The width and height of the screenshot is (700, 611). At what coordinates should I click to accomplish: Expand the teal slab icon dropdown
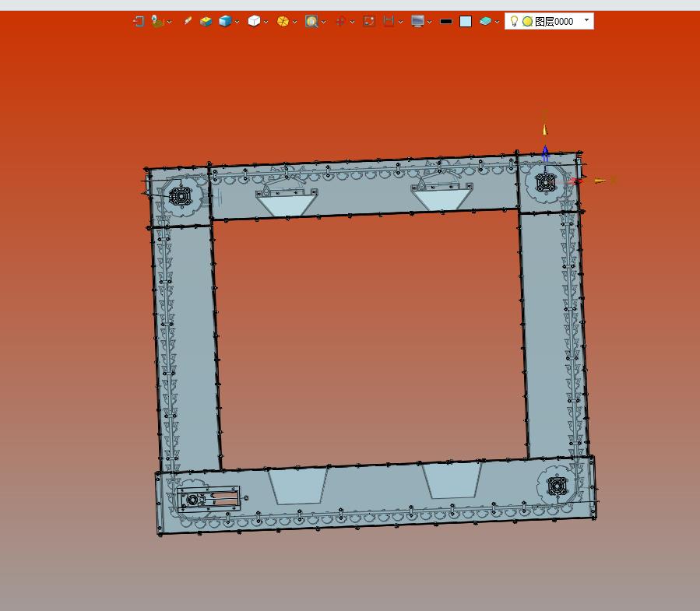(x=497, y=22)
